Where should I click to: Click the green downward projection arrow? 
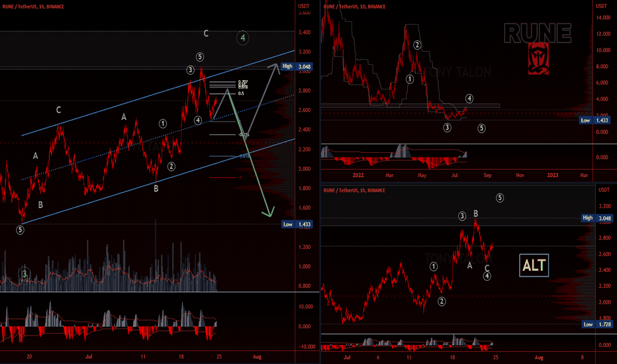(250, 154)
